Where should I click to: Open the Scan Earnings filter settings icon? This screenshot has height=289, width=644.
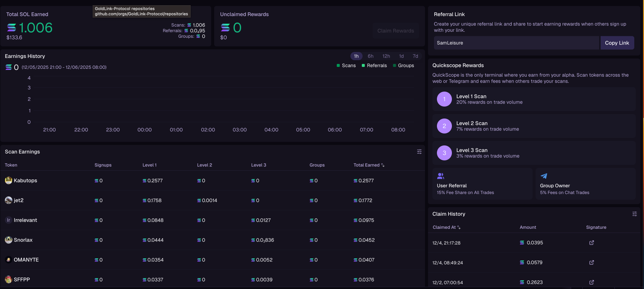[419, 152]
